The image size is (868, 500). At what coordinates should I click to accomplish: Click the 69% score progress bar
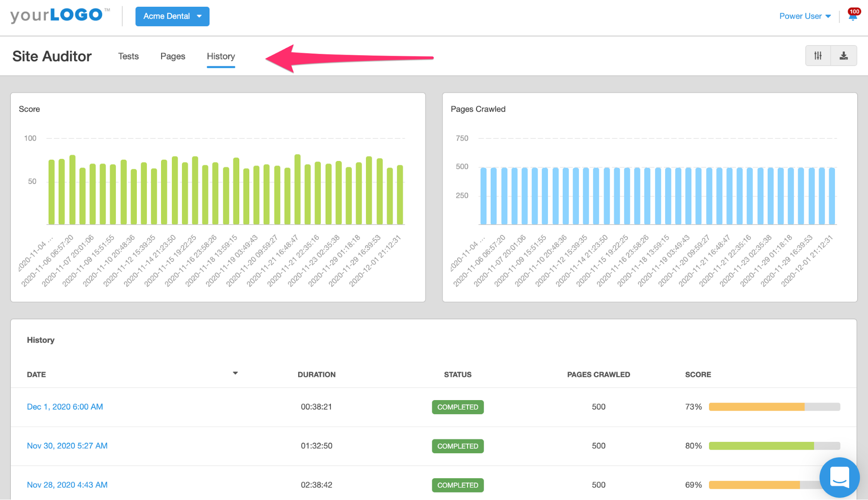(764, 485)
